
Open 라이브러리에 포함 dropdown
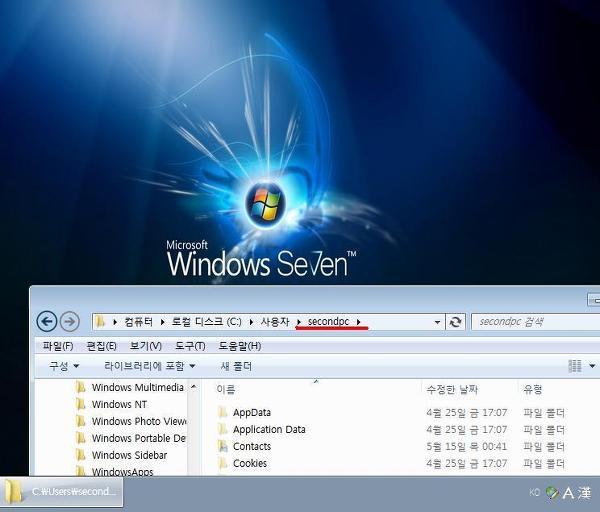(150, 366)
